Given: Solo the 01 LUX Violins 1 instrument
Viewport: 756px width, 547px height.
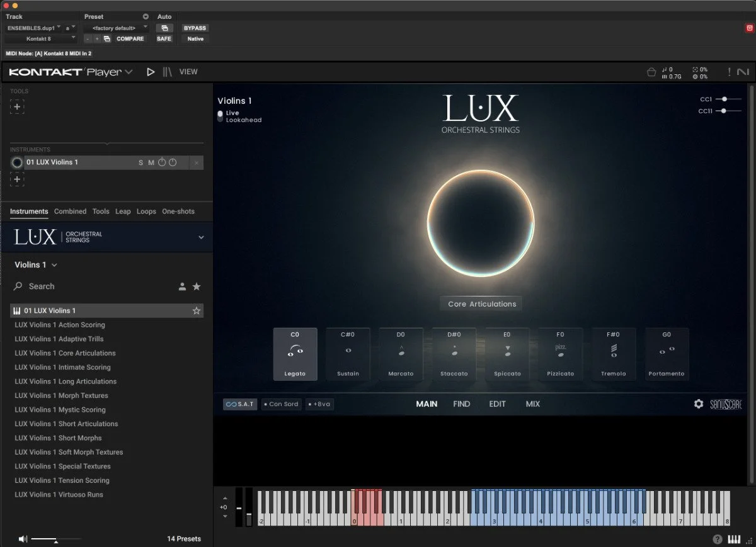Looking at the screenshot, I should 140,162.
